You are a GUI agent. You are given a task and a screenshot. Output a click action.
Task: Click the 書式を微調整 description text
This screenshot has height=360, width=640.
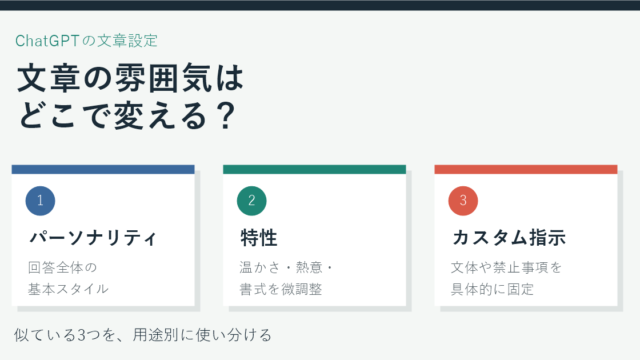click(x=281, y=289)
